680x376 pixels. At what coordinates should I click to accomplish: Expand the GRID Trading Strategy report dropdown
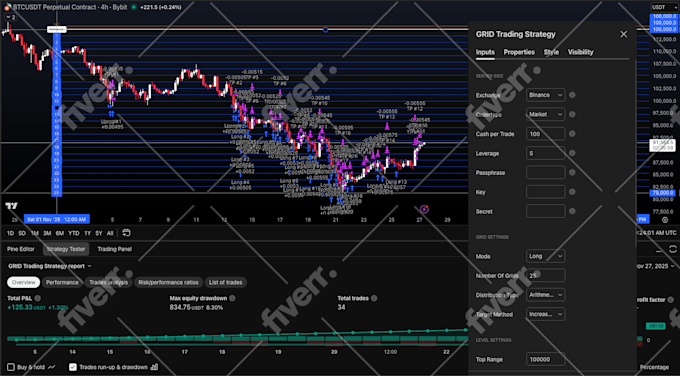click(x=50, y=266)
